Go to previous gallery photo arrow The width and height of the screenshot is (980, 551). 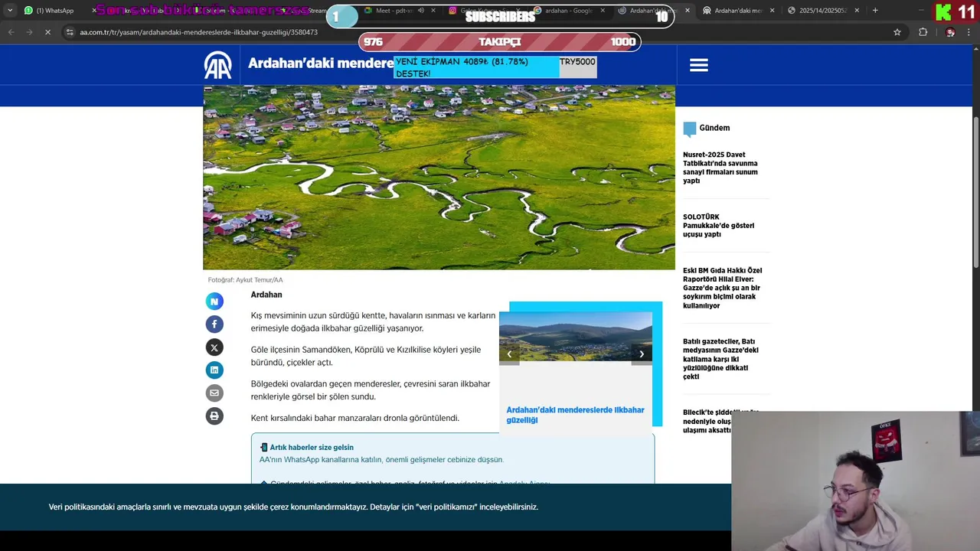tap(509, 354)
